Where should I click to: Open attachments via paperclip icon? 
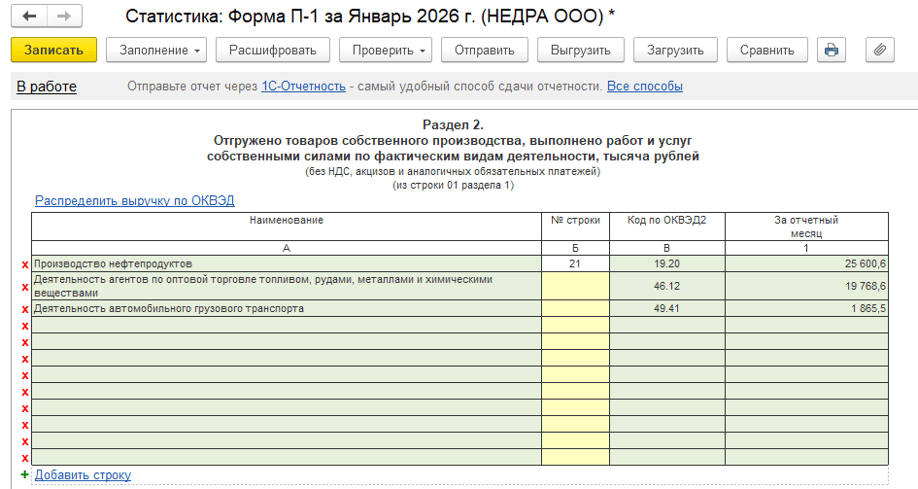pos(879,50)
